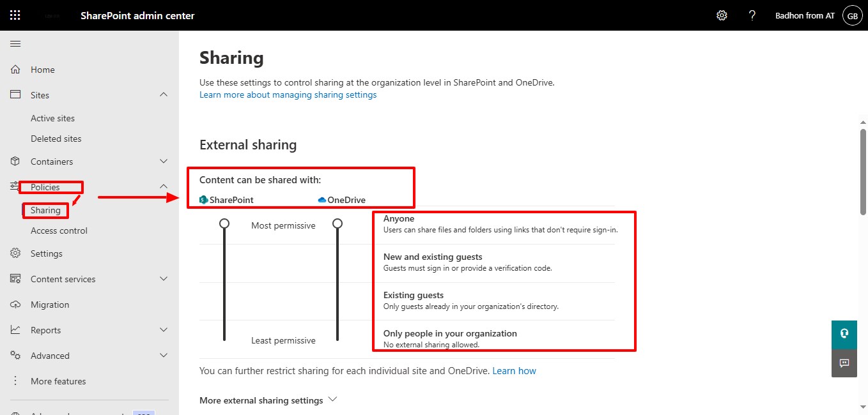Open Active sites
Image resolution: width=868 pixels, height=415 pixels.
tap(52, 118)
